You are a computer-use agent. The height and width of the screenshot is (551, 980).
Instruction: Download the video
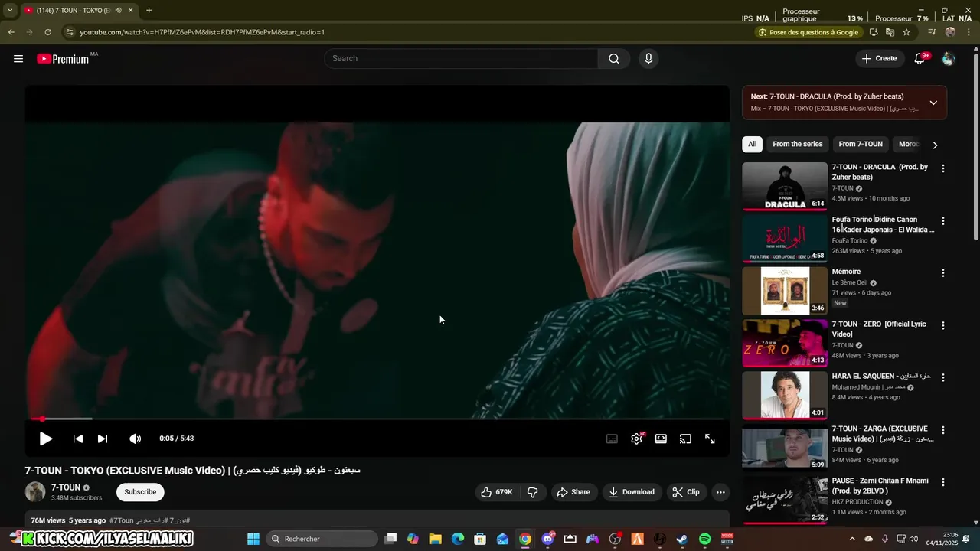click(632, 492)
